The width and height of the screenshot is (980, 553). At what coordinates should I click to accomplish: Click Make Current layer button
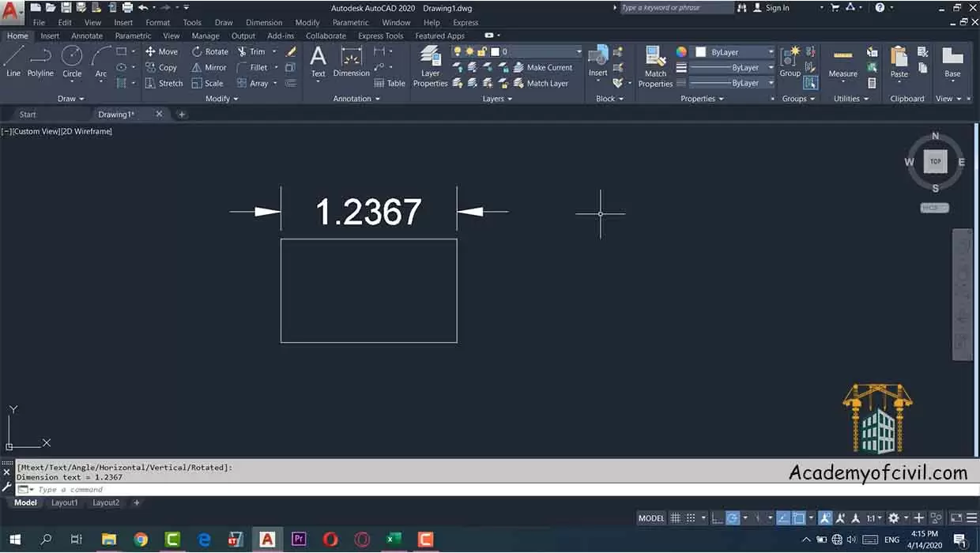543,67
